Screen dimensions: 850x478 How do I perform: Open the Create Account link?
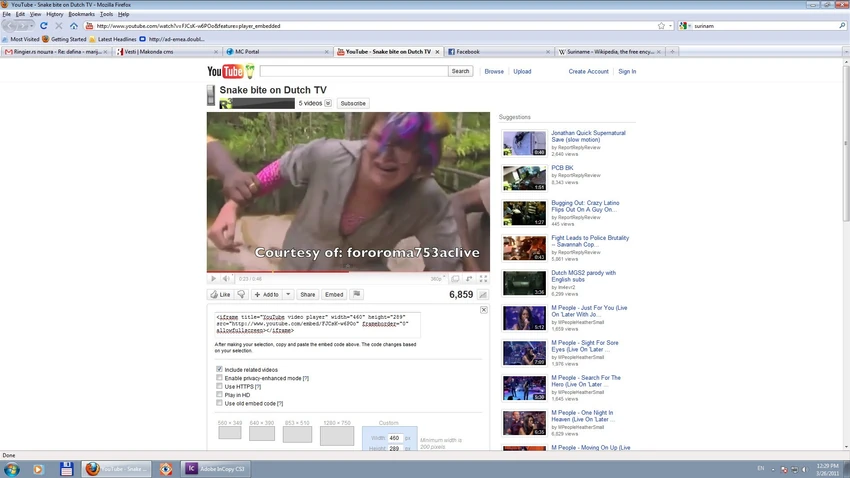588,71
